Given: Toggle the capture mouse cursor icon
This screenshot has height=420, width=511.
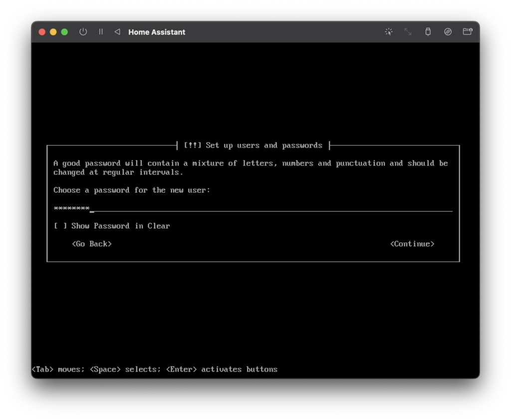Looking at the screenshot, I should pos(388,31).
